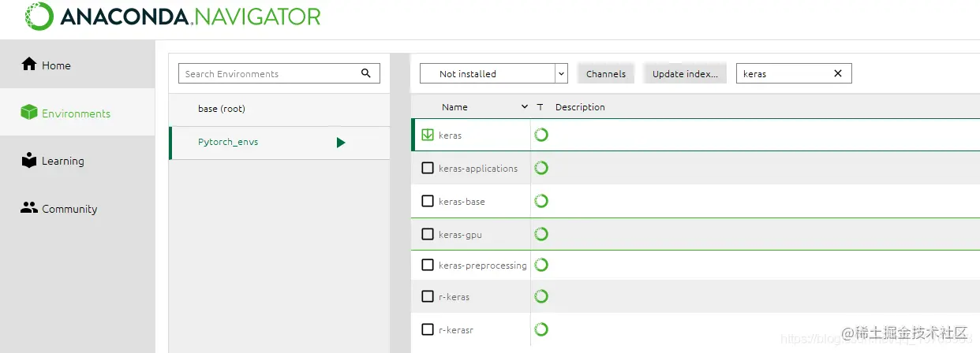This screenshot has height=353, width=980.
Task: Check the r-kerasr package checkbox
Action: [428, 329]
